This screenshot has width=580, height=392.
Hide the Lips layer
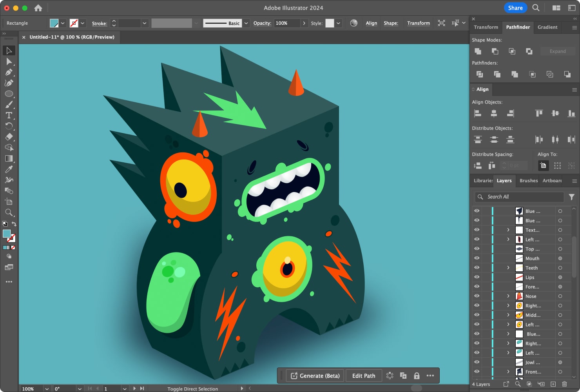click(x=477, y=277)
